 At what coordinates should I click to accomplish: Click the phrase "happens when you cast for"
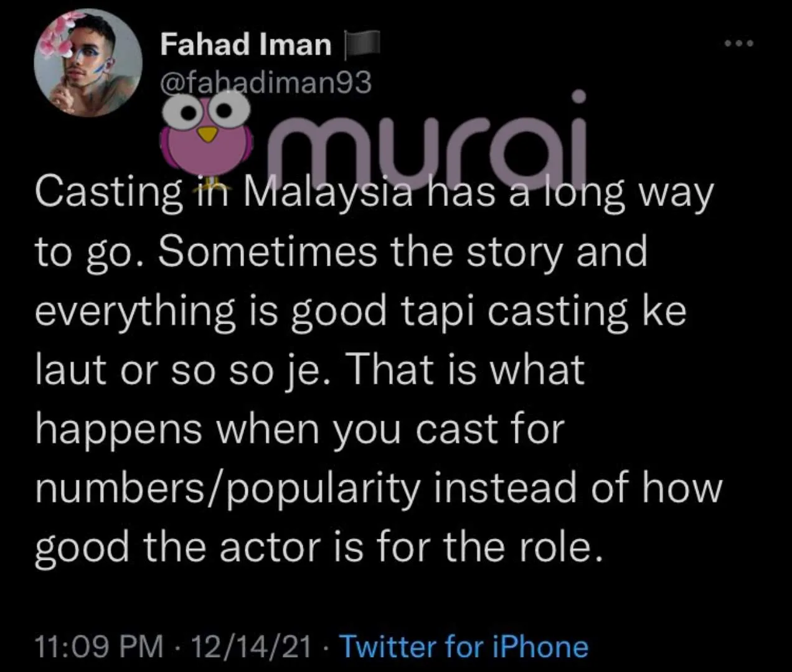coord(299,429)
